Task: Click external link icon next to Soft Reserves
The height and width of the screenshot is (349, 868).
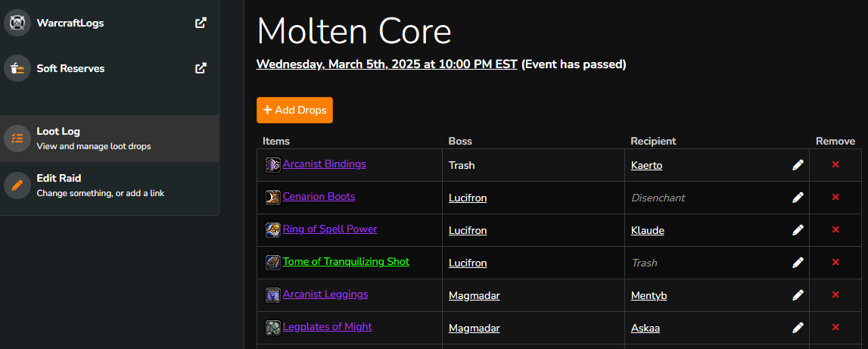Action: (x=201, y=68)
